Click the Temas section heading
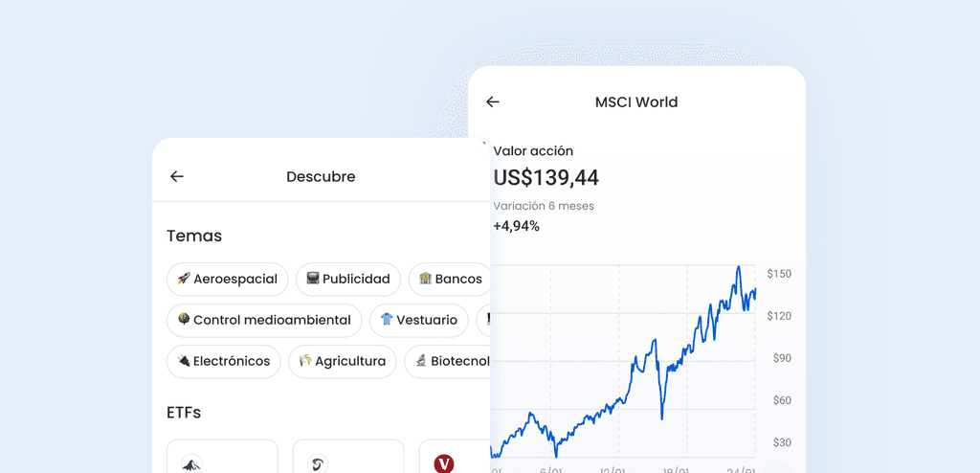The height and width of the screenshot is (473, 980). (x=194, y=236)
